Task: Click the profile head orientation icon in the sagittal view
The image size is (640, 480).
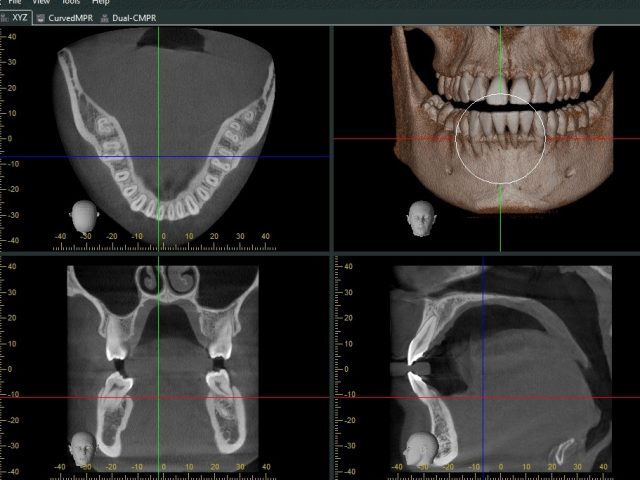Action: 420,449
